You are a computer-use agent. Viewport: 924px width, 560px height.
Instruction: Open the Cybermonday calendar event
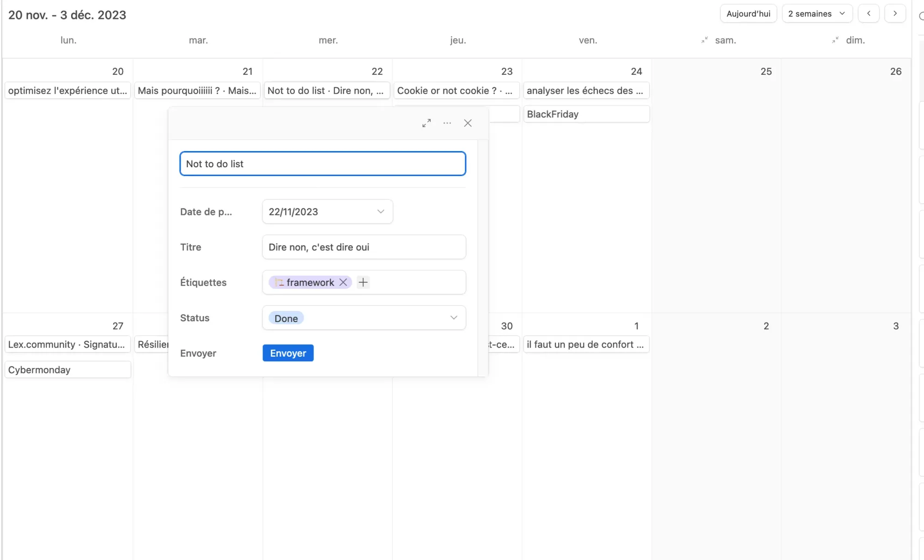[x=67, y=370]
